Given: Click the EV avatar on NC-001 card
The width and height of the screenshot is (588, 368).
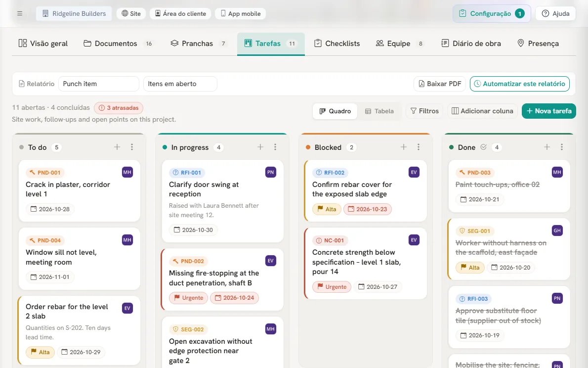Looking at the screenshot, I should pos(414,240).
